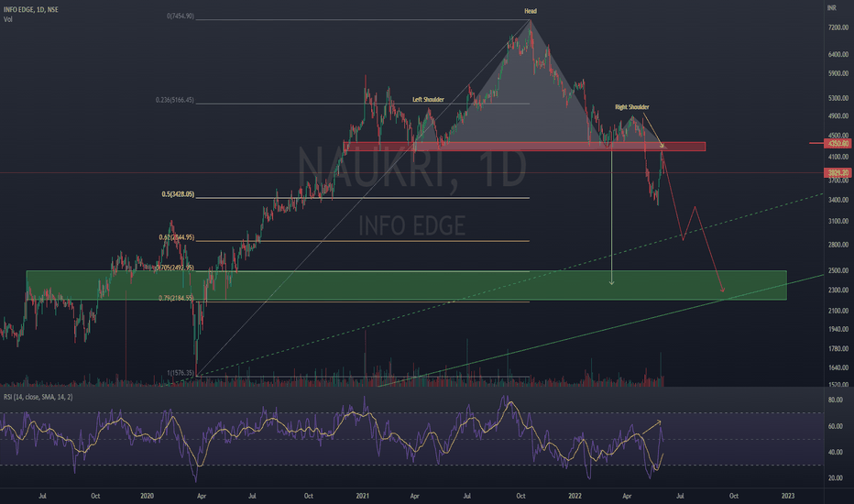Click the 4900.00 price axis label
This screenshot has width=854, height=504.
(838, 116)
